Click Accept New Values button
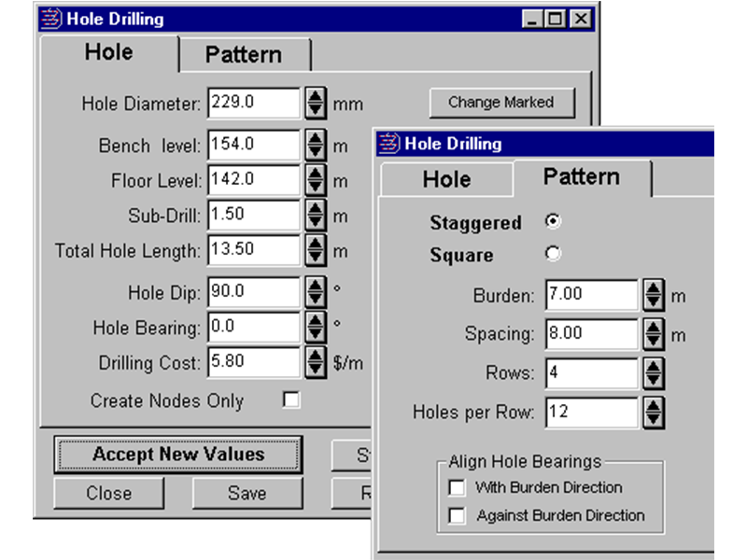Screen dimensions: 747x560 click(178, 455)
